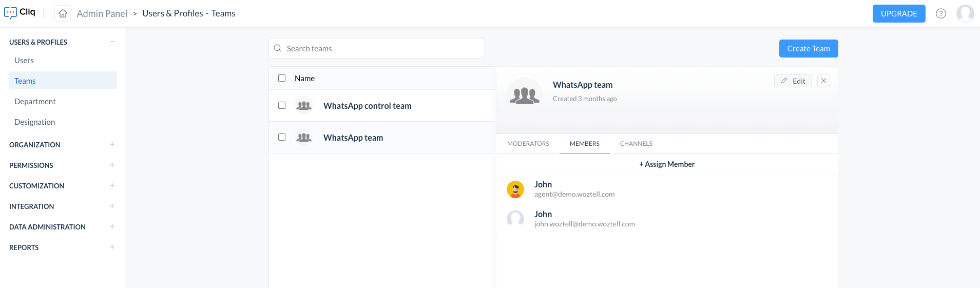Open the WhatsApp control team row
980x288 pixels.
tap(382, 106)
